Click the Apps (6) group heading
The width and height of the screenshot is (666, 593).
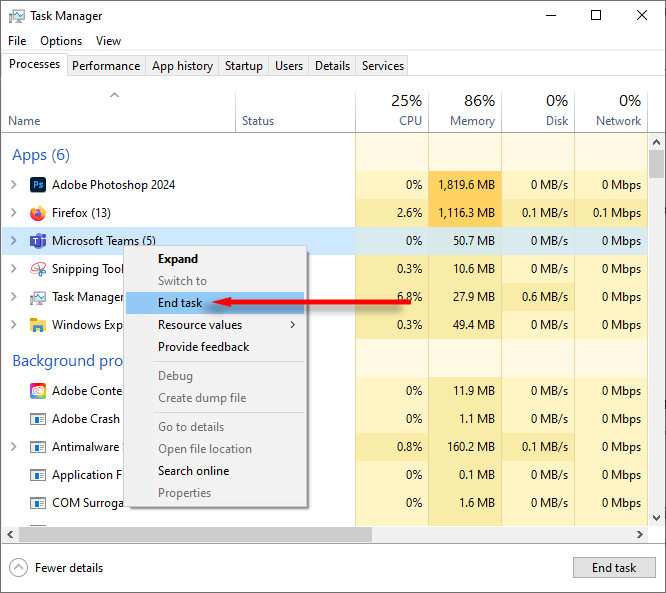tap(41, 155)
